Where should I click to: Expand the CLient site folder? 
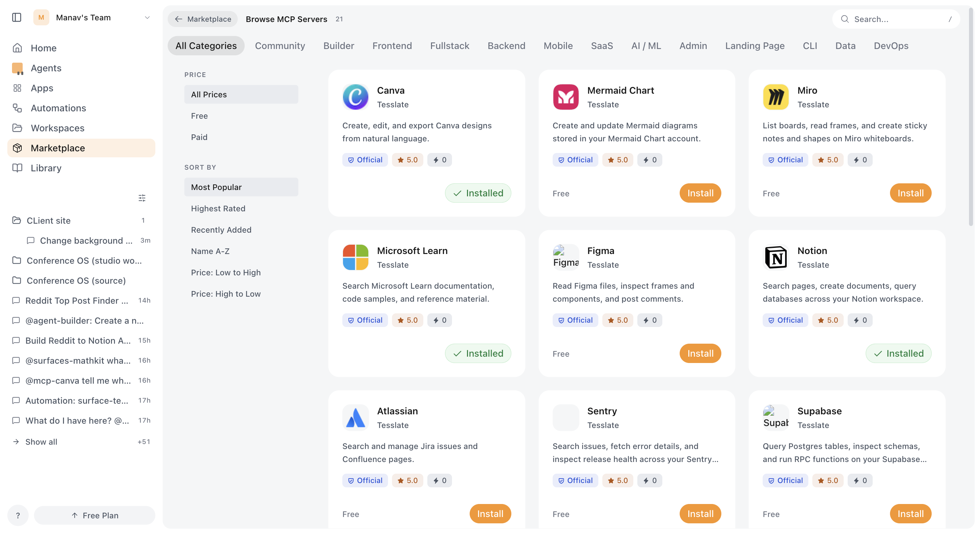81,220
